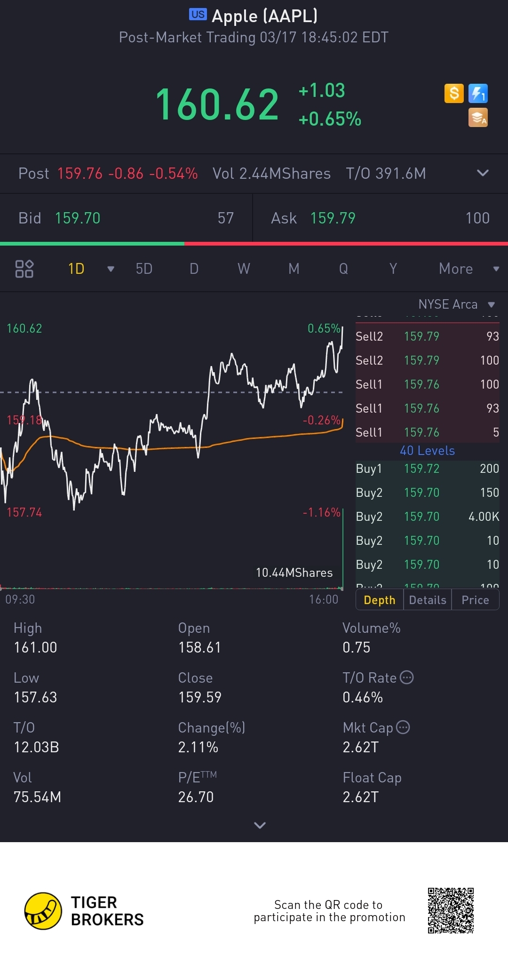508x980 pixels.
Task: Select the Details tab
Action: 428,600
